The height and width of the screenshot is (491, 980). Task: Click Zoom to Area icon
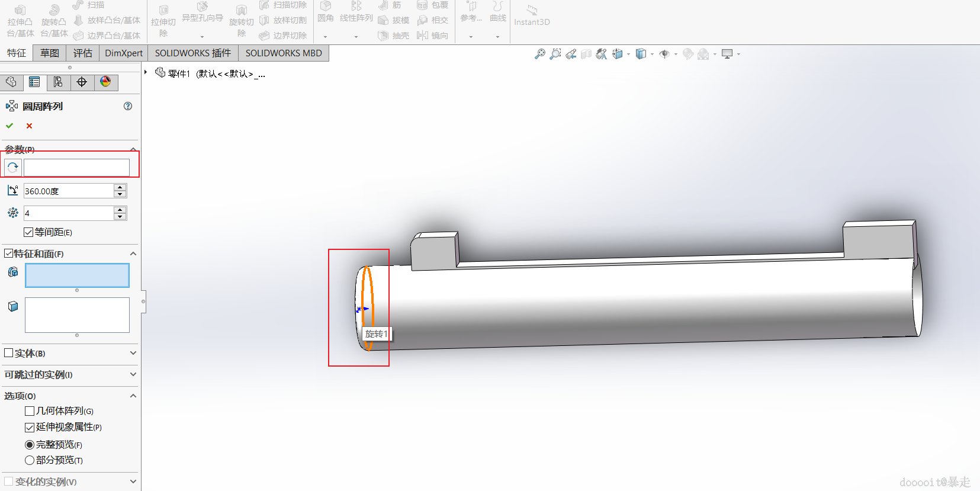point(555,54)
